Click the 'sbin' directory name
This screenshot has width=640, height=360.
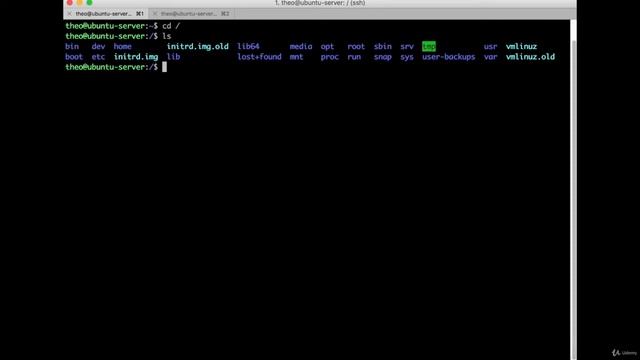pyautogui.click(x=382, y=47)
